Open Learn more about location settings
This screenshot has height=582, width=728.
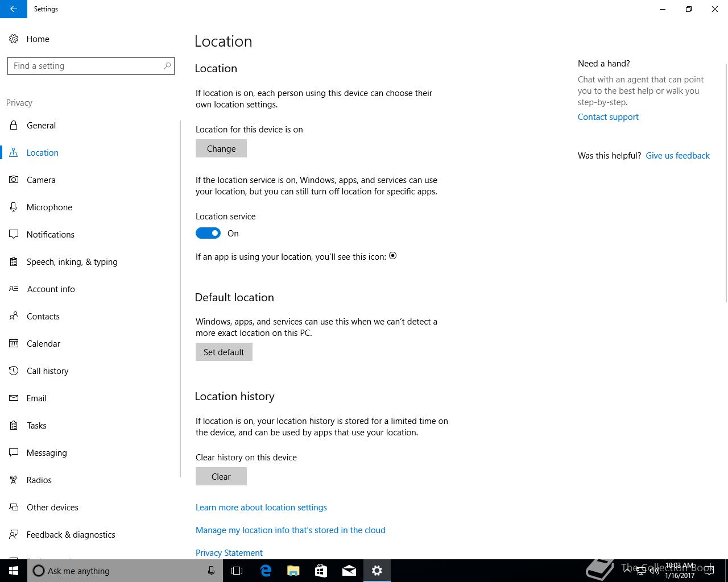point(261,508)
